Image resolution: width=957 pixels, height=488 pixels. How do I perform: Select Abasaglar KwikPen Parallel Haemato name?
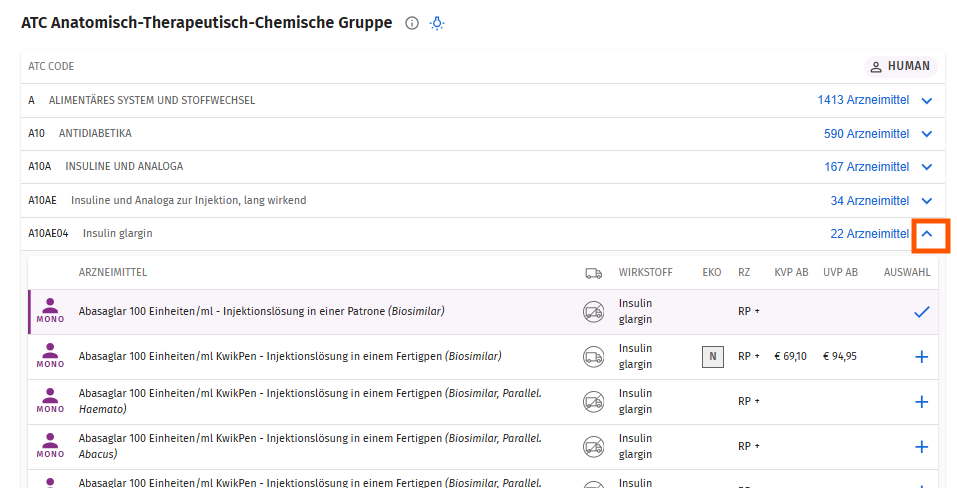[x=310, y=401]
